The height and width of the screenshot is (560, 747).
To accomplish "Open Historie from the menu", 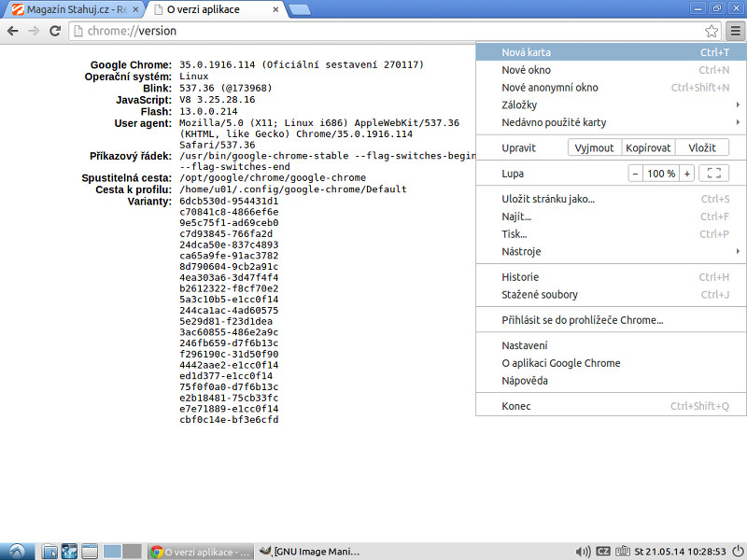I will [612, 277].
